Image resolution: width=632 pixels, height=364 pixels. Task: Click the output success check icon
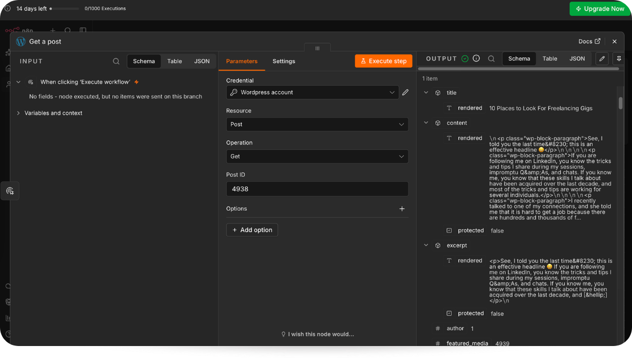tap(465, 59)
